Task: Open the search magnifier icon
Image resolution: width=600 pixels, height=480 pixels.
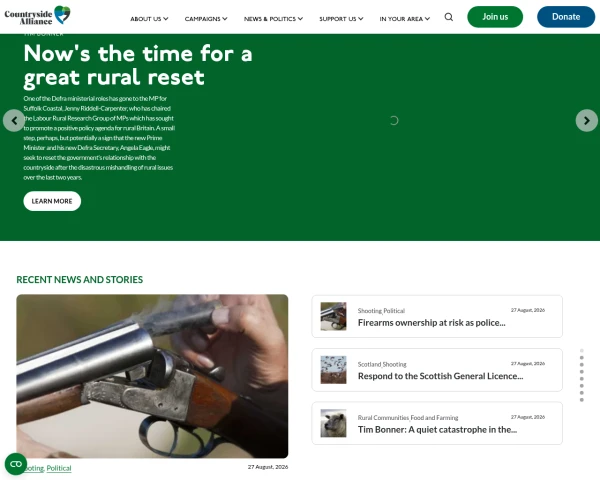Action: pyautogui.click(x=449, y=17)
